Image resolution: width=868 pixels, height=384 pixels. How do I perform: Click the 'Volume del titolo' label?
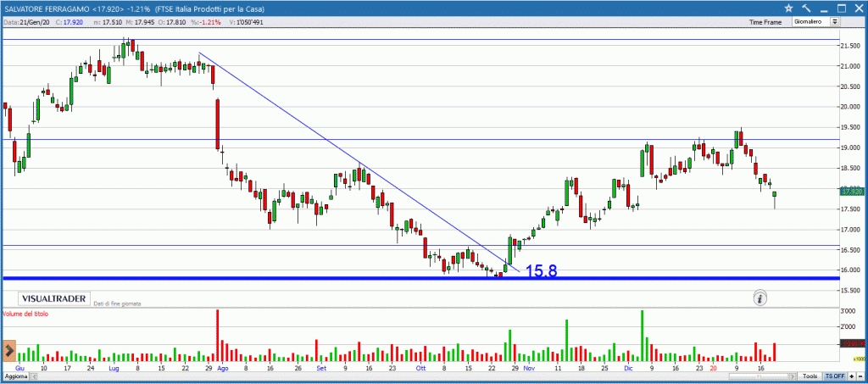coord(25,314)
